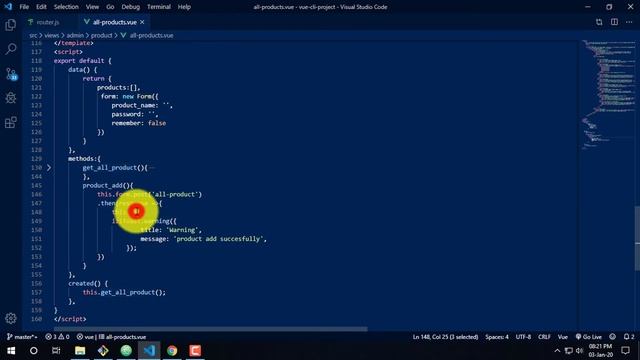The width and height of the screenshot is (640, 360).
Task: Split the editor to the right
Action: tap(614, 22)
